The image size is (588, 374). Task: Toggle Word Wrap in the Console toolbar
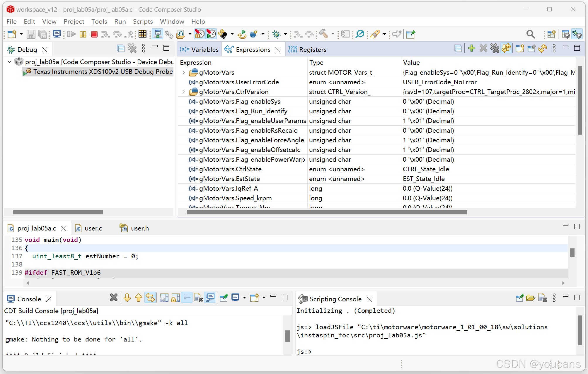(187, 298)
